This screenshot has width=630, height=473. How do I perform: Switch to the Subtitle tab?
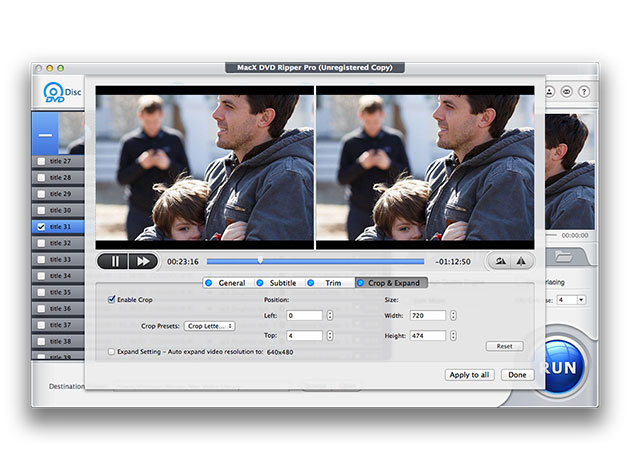click(279, 283)
